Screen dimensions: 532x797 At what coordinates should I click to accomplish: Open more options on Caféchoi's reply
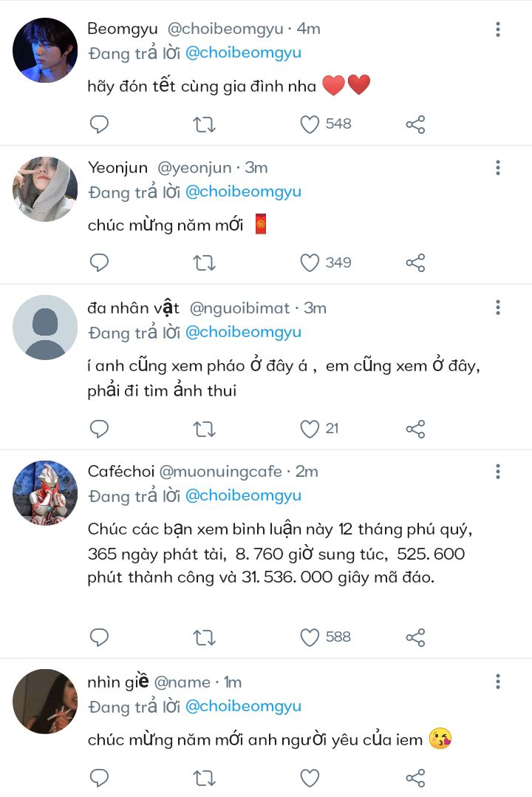tap(498, 472)
